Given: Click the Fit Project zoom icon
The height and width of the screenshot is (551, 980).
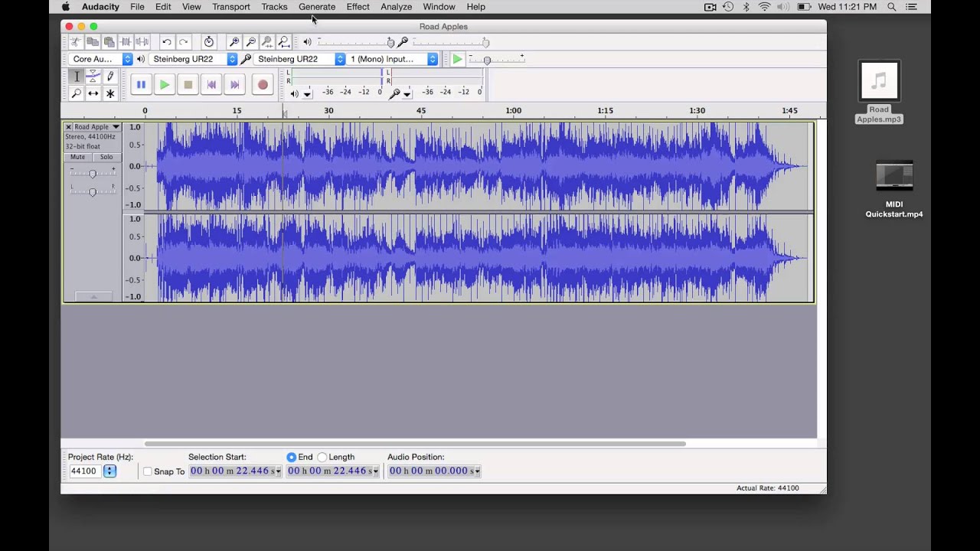Looking at the screenshot, I should 284,42.
